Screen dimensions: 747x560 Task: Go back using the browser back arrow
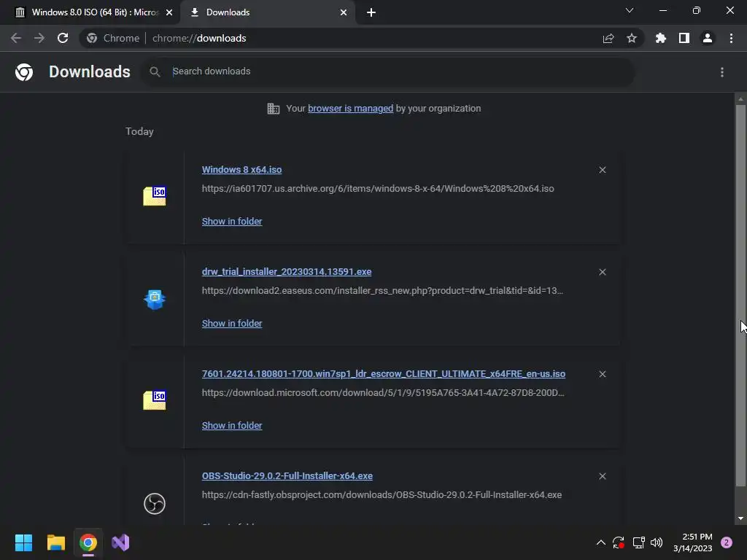16,38
